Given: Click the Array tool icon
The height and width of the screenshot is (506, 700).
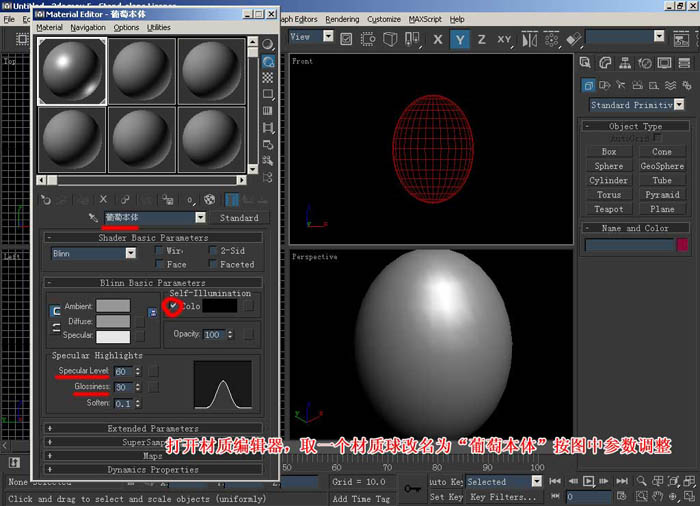Looking at the screenshot, I should point(551,39).
